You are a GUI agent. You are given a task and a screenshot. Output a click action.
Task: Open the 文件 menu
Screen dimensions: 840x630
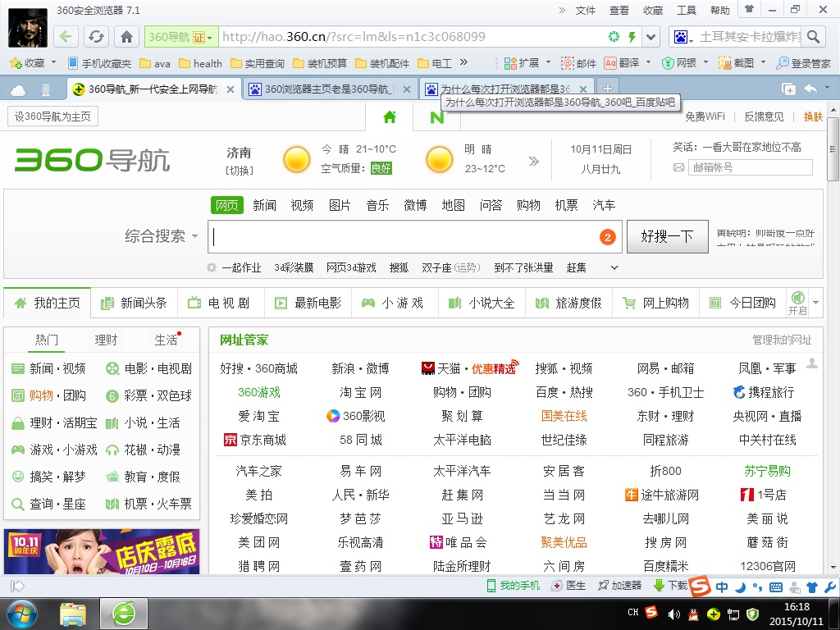585,11
